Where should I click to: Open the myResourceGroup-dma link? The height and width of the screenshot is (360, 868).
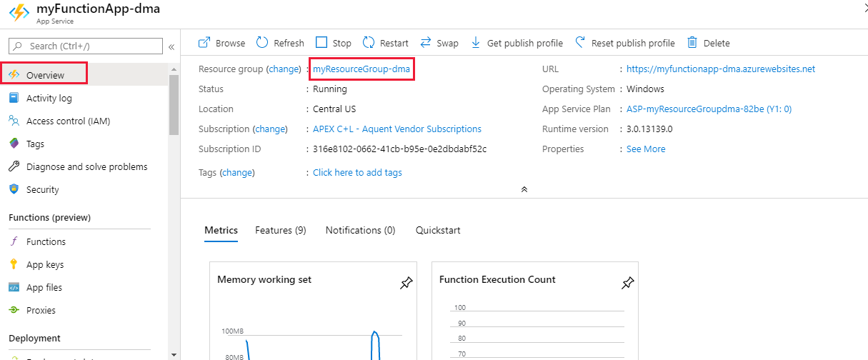tap(361, 69)
